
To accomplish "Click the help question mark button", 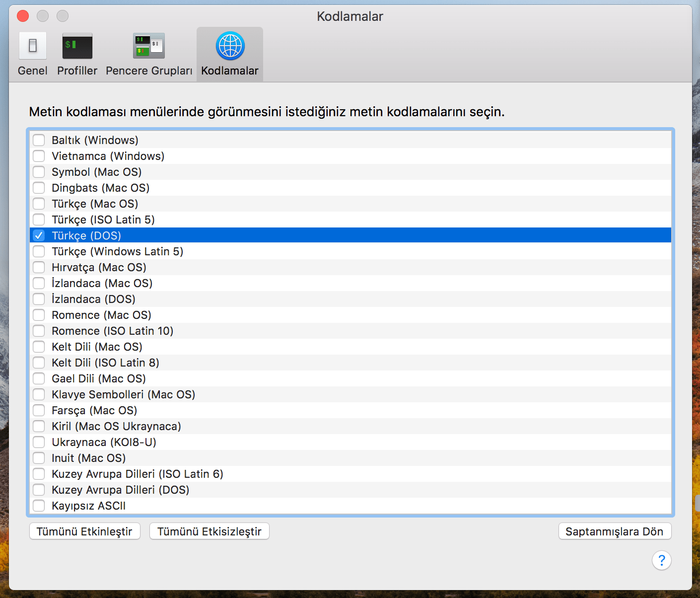I will [661, 560].
